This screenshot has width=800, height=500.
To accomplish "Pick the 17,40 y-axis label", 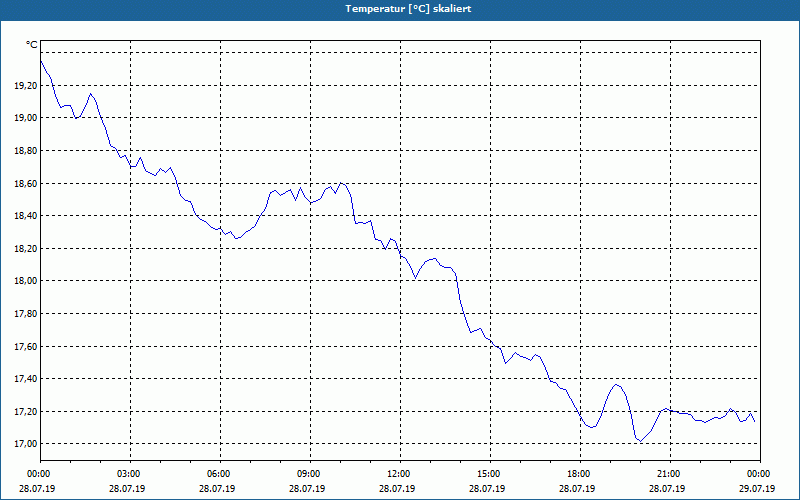I will pyautogui.click(x=26, y=379).
